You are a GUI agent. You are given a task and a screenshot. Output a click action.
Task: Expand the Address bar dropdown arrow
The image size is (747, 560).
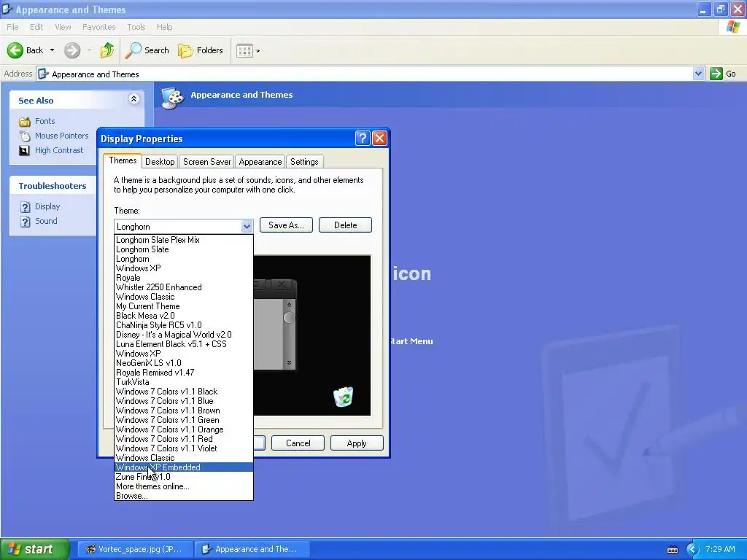pos(698,74)
